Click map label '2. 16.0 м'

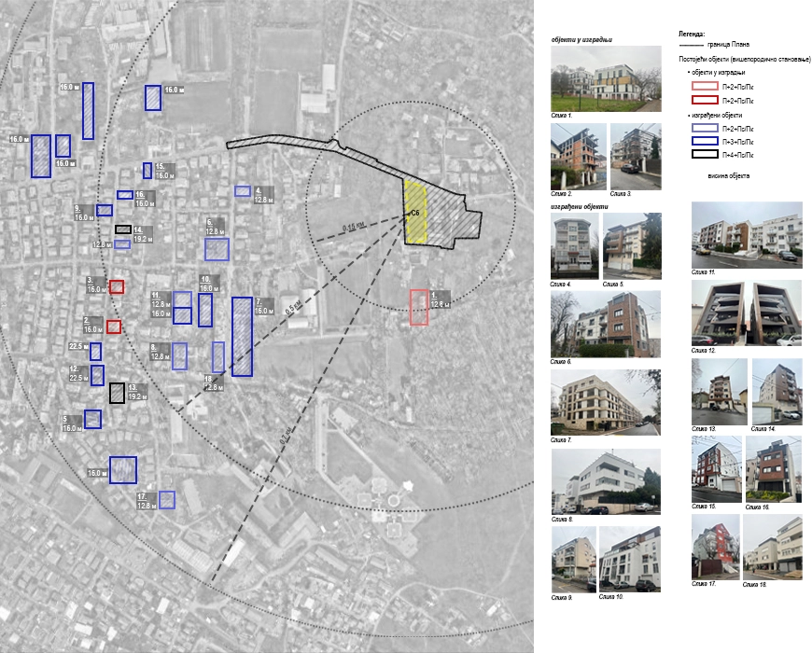[x=93, y=326]
